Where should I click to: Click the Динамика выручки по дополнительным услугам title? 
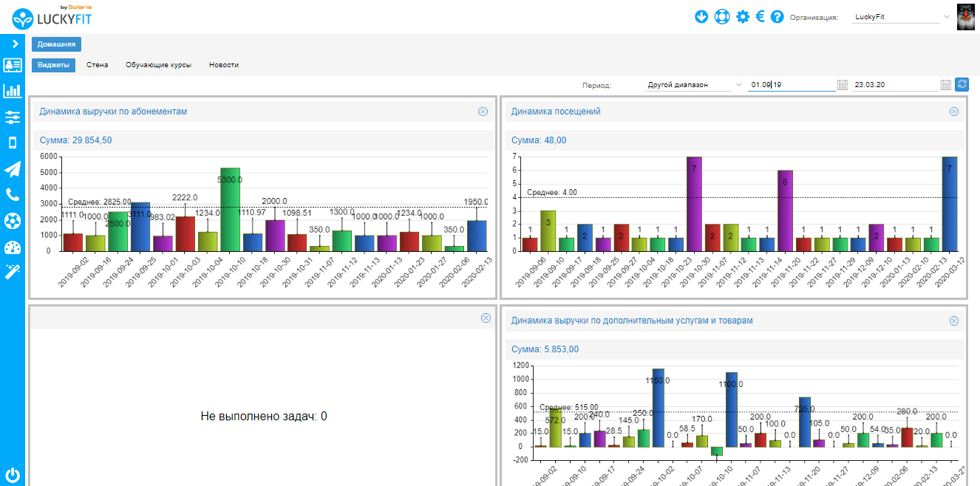[632, 321]
